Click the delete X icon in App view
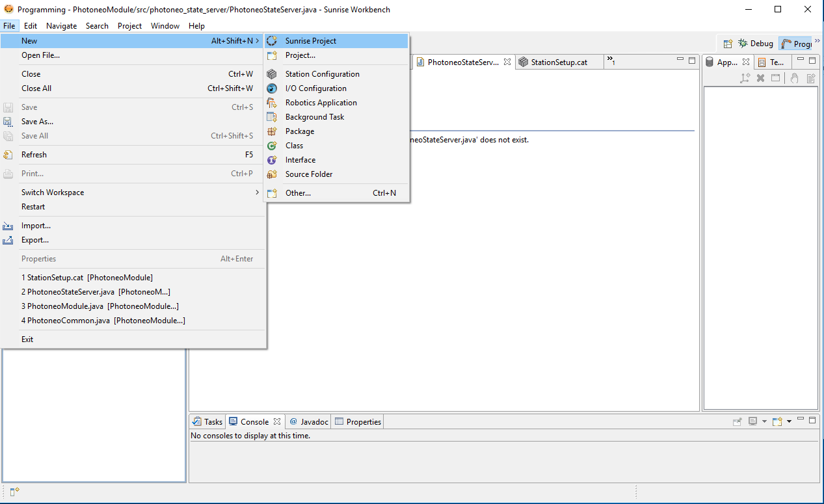This screenshot has height=504, width=824. (x=760, y=78)
